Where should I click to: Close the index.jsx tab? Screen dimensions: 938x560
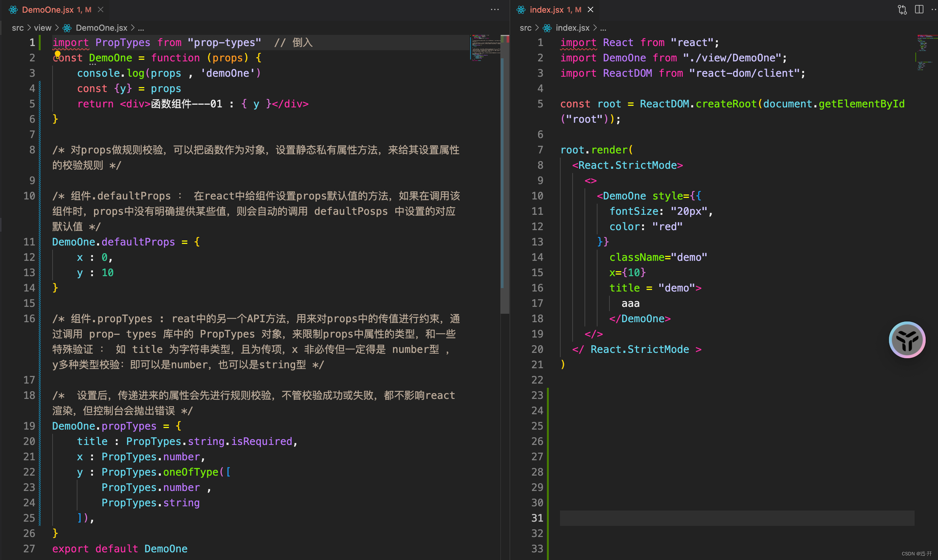point(591,10)
